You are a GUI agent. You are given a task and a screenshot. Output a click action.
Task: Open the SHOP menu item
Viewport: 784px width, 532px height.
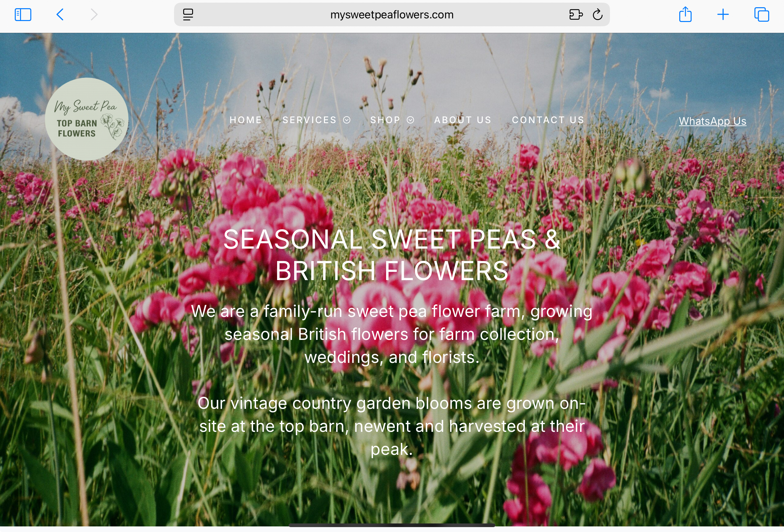[385, 120]
